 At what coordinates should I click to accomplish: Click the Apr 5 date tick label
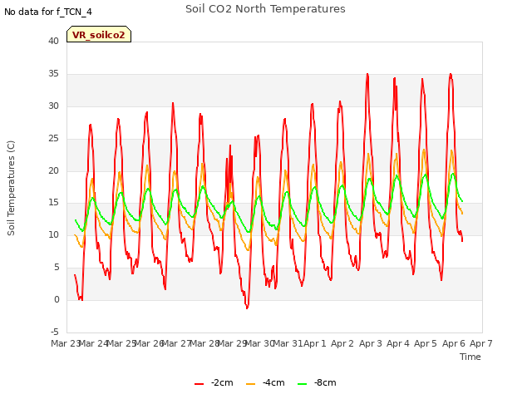click(x=426, y=343)
